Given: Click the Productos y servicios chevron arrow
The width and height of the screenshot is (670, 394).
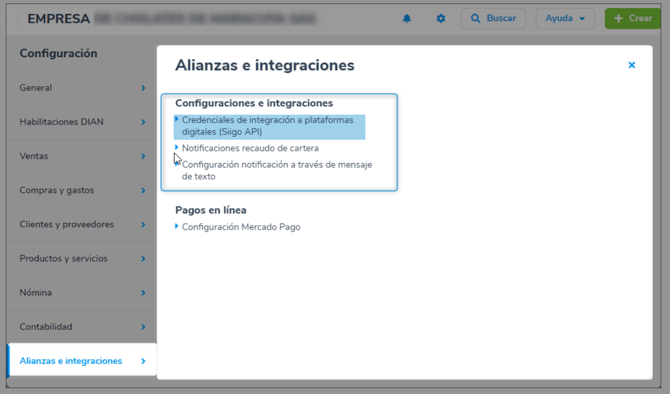Looking at the screenshot, I should [143, 259].
